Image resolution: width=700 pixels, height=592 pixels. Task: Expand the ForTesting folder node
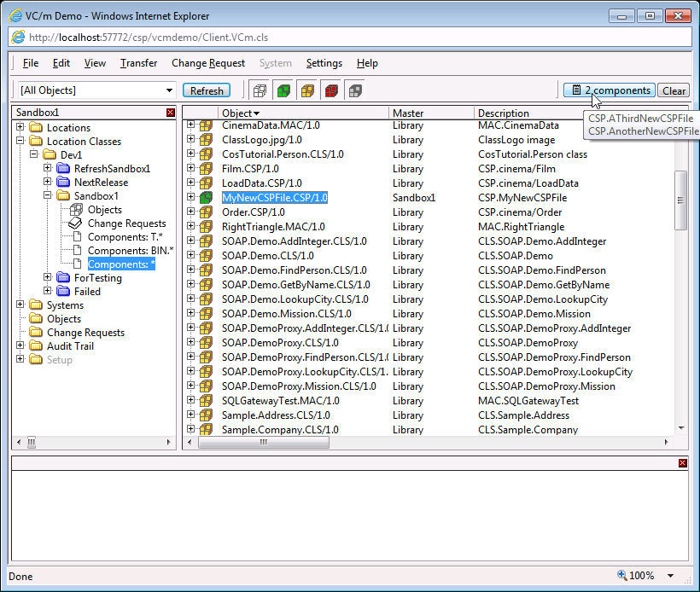[48, 278]
